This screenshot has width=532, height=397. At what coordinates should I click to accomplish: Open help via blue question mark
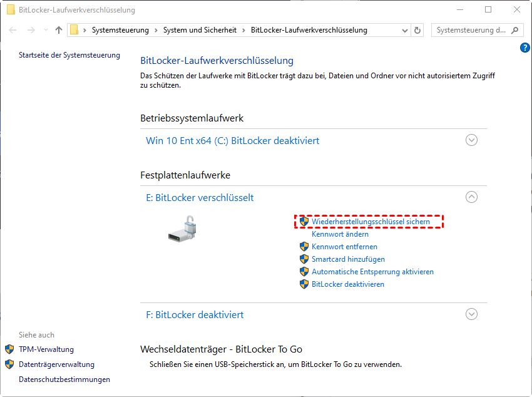point(524,48)
